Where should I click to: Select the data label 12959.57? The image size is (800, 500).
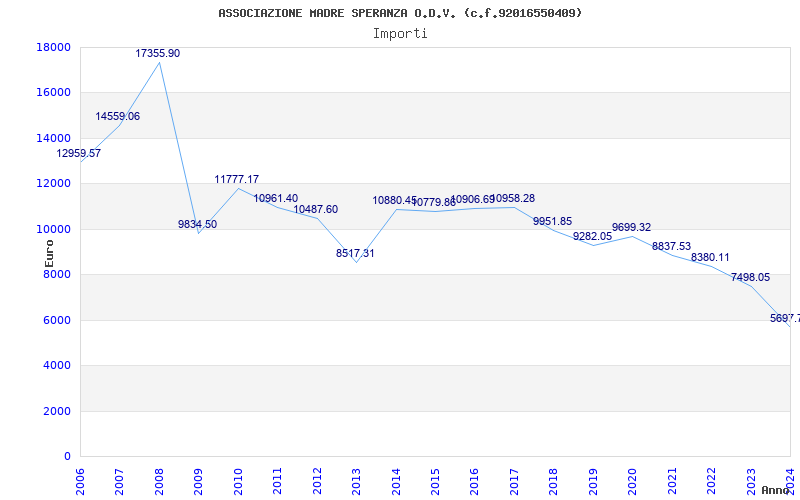click(x=79, y=153)
